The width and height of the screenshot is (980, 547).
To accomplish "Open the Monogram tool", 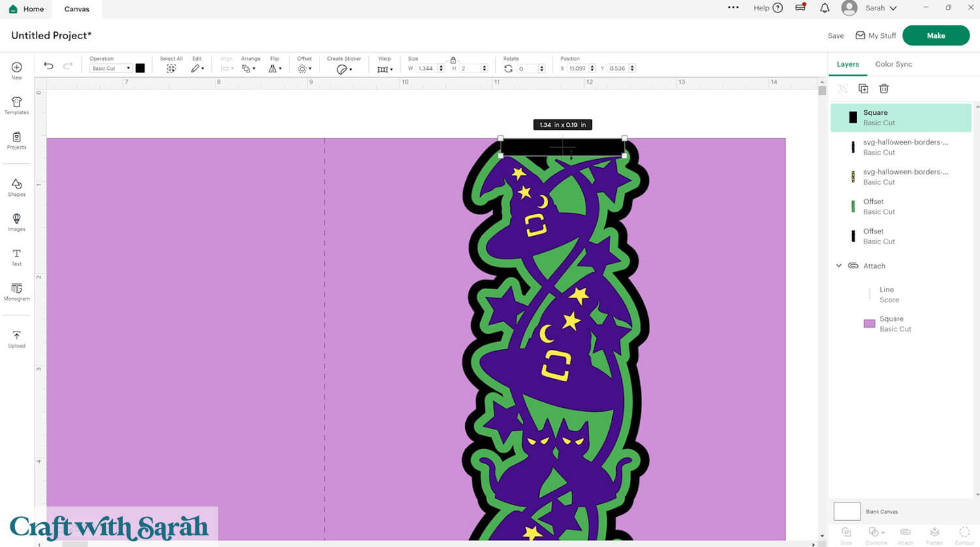I will pos(16,291).
